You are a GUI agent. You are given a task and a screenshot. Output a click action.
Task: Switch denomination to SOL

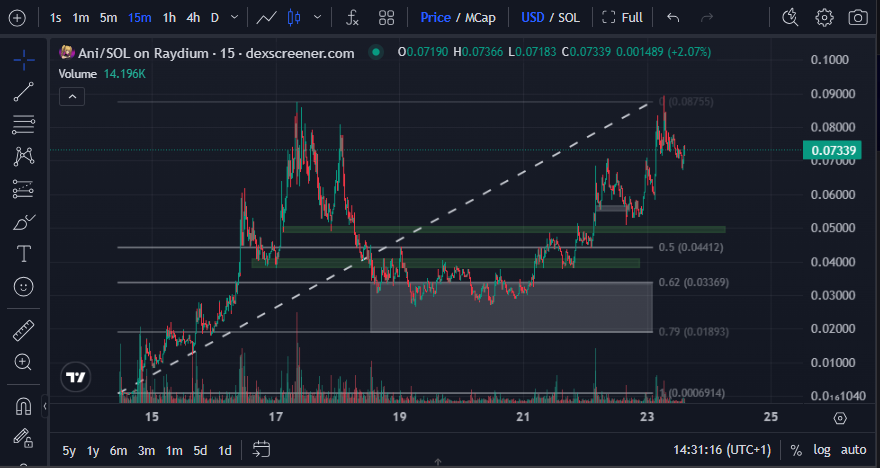(569, 18)
